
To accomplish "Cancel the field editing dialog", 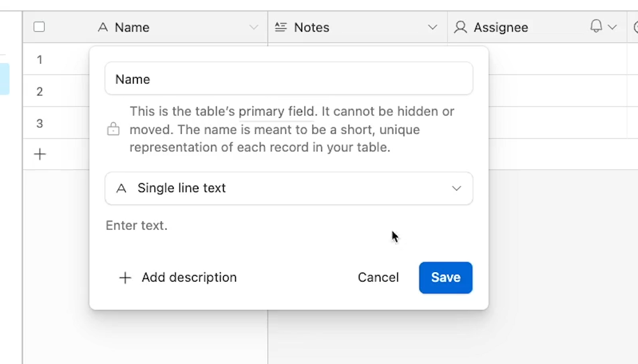I will [x=379, y=277].
